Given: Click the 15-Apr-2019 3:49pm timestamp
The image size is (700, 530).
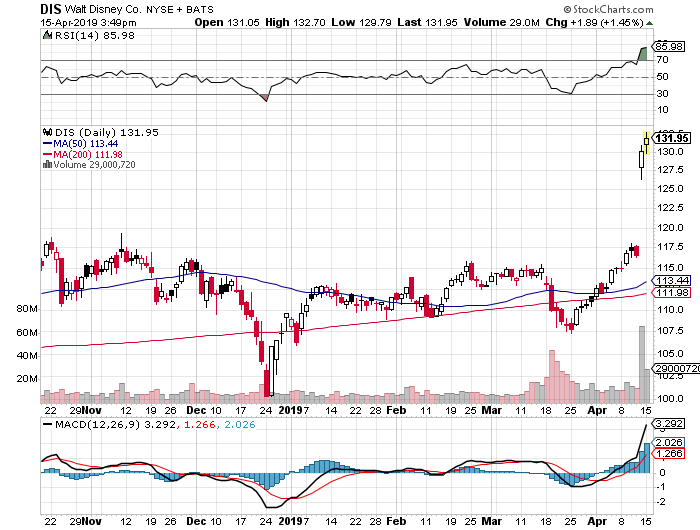Looking at the screenshot, I should coord(88,23).
